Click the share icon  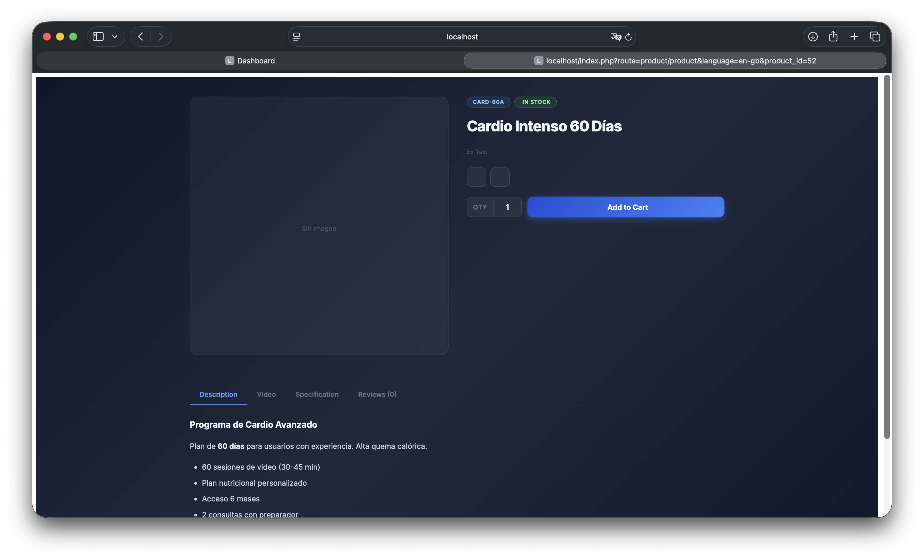833,36
